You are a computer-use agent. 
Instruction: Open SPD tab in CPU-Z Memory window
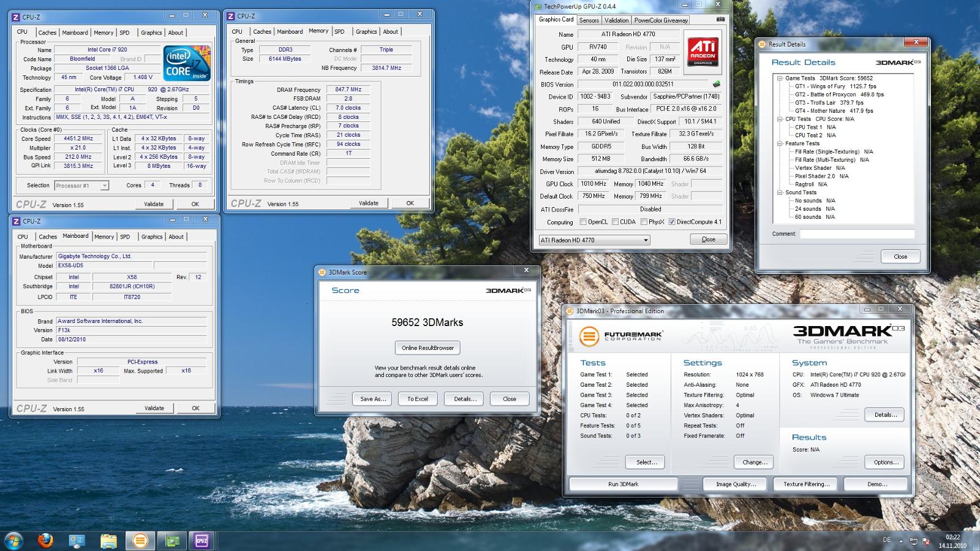coord(339,31)
